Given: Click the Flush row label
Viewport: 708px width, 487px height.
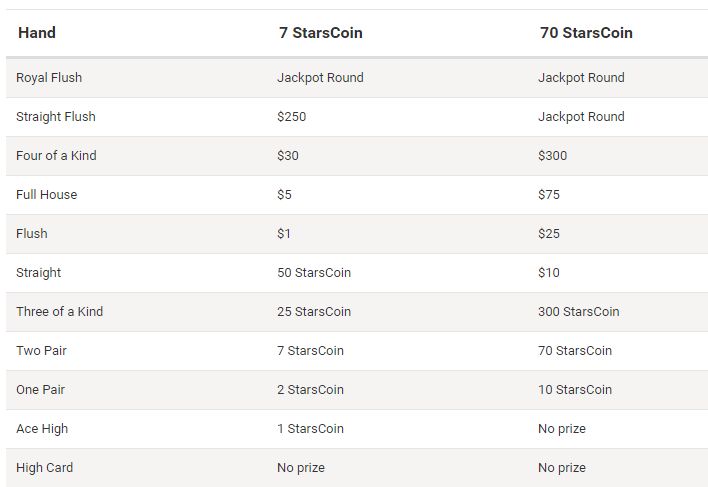Looking at the screenshot, I should pos(32,234).
